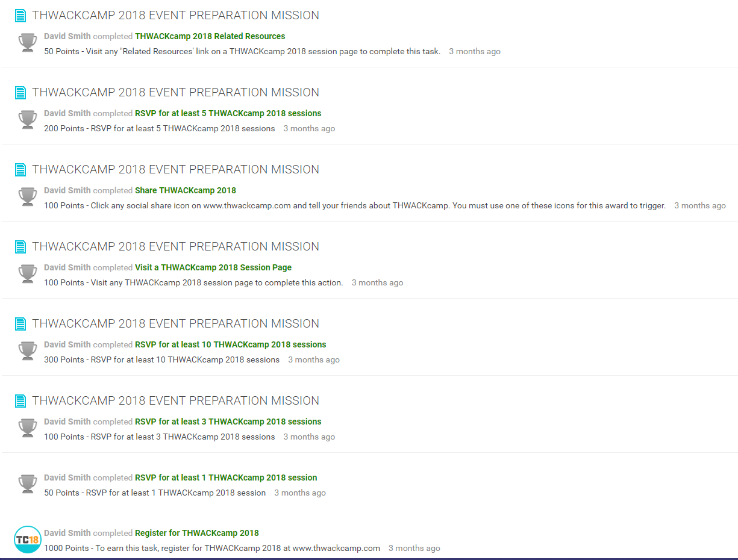
Task: Click the trophy icon beside RSVP for at least 10 sessions
Action: (x=28, y=351)
